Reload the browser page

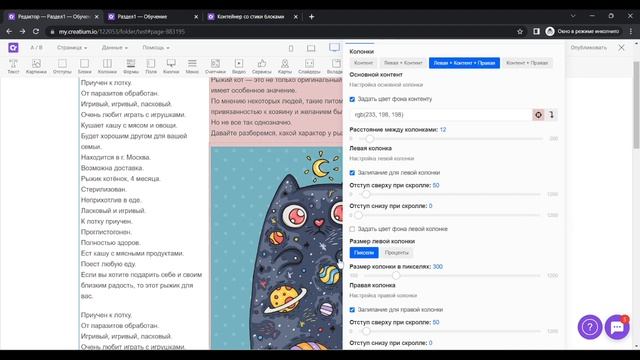[x=36, y=31]
